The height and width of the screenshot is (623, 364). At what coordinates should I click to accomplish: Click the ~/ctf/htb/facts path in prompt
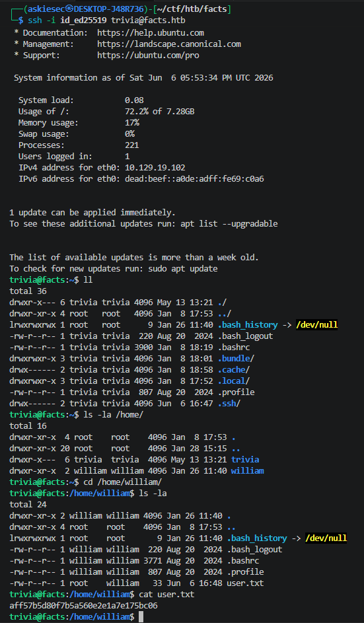click(x=193, y=9)
